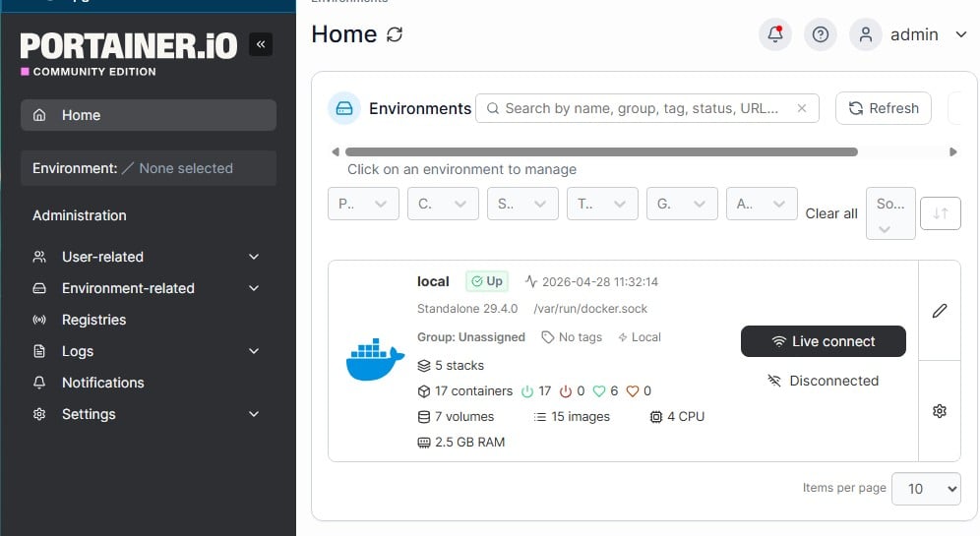Image resolution: width=980 pixels, height=536 pixels.
Task: Open the C. filter dropdown
Action: 443,204
